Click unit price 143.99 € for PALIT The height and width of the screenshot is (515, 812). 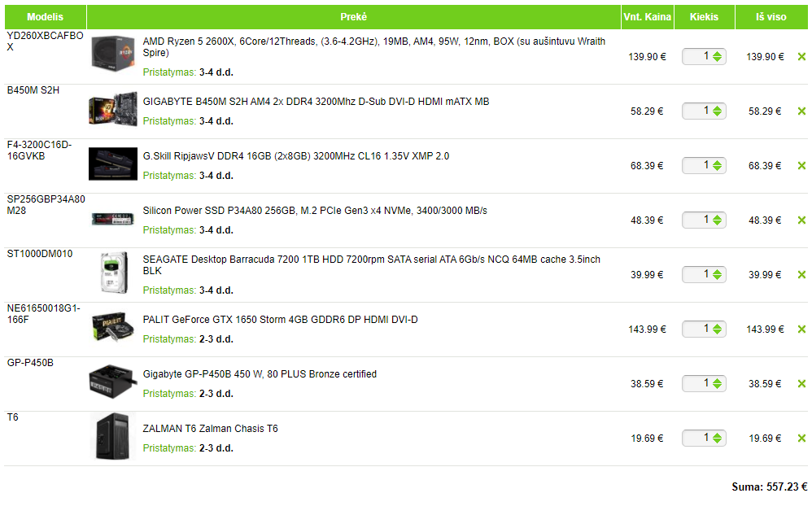tap(647, 330)
